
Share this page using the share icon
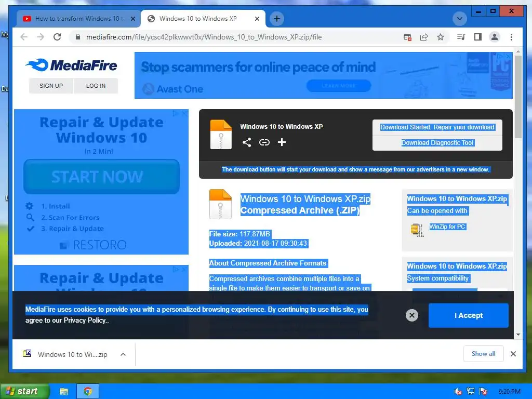[x=424, y=37]
